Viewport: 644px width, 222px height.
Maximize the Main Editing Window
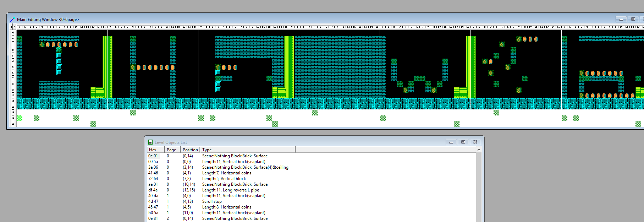[633, 19]
